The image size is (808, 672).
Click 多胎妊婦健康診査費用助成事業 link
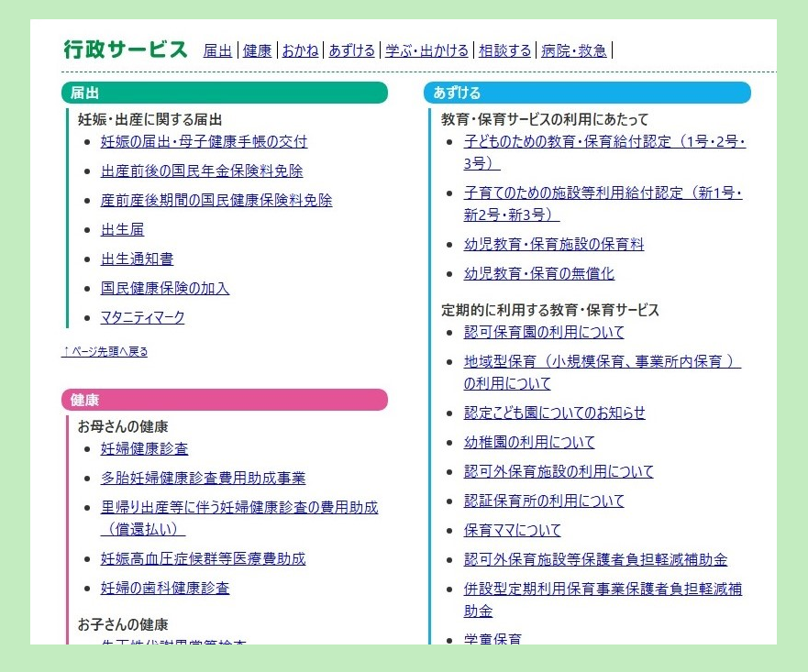coord(203,478)
